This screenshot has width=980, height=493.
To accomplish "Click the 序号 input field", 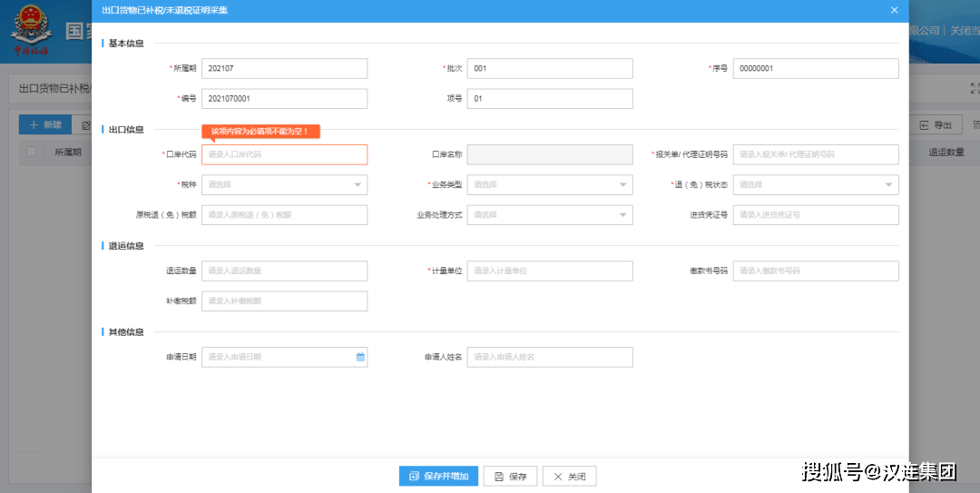I will click(816, 69).
